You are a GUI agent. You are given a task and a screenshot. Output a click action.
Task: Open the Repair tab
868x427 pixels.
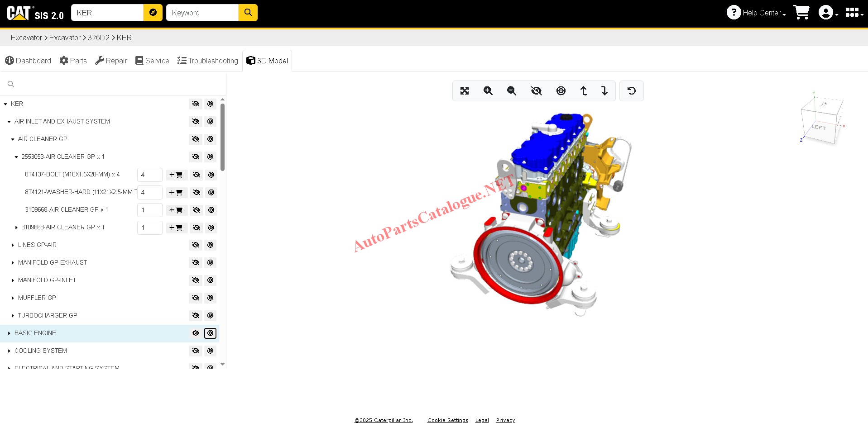111,61
